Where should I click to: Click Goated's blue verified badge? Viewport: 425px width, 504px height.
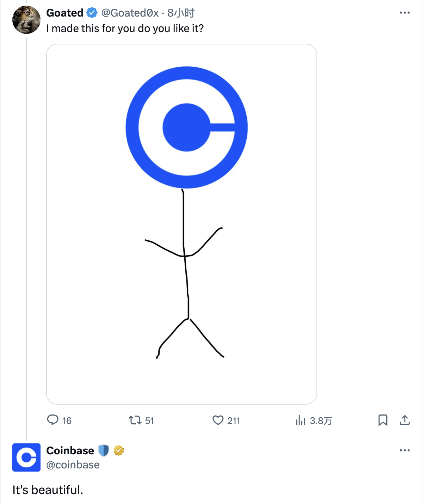pyautogui.click(x=92, y=13)
